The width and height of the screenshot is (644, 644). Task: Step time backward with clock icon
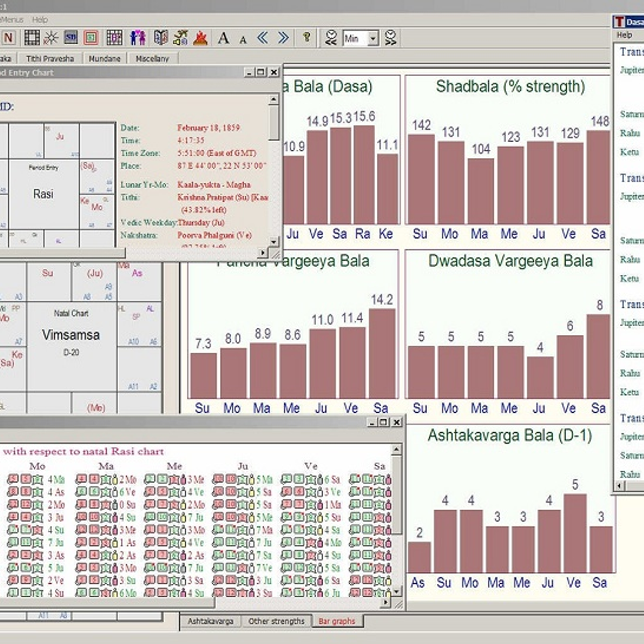tap(331, 38)
